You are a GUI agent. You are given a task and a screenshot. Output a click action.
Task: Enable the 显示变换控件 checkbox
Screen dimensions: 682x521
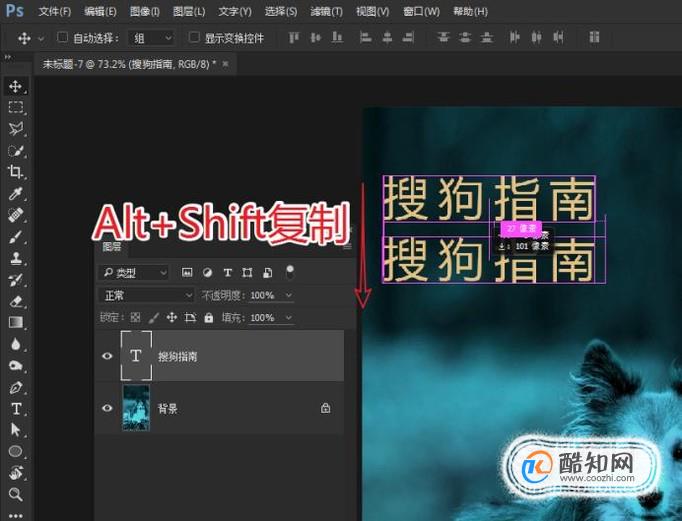(194, 37)
